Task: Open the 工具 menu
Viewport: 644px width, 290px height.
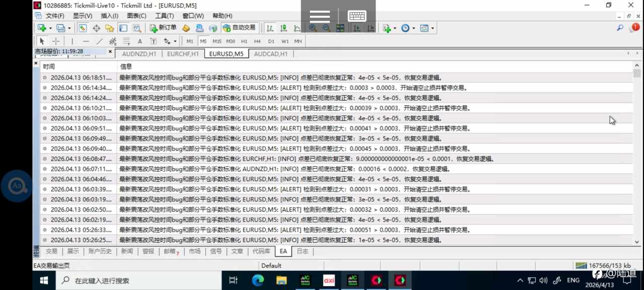Action: pos(164,16)
